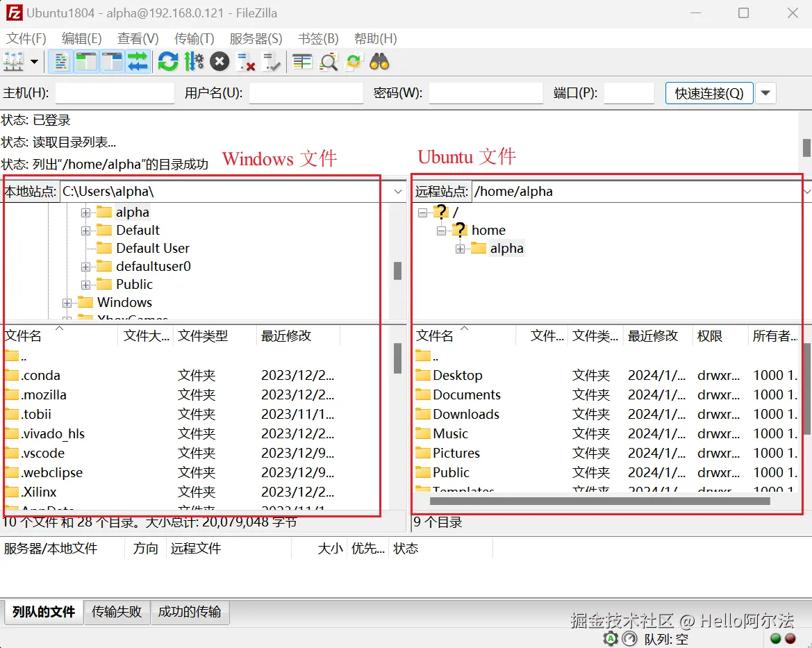Focus the 主机(H) host field
This screenshot has width=812, height=648.
[x=115, y=93]
